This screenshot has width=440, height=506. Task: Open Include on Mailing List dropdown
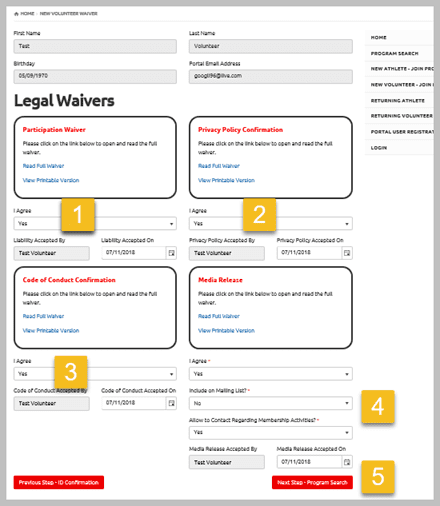pyautogui.click(x=271, y=403)
